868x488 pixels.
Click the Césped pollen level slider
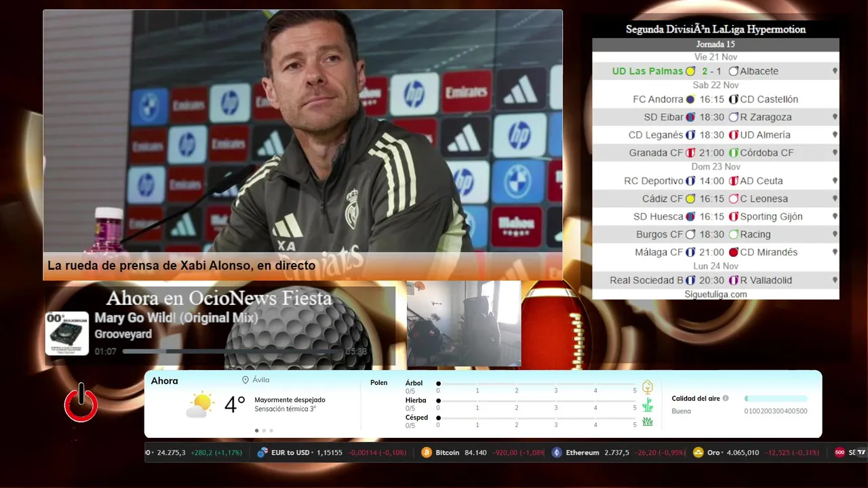click(536, 418)
